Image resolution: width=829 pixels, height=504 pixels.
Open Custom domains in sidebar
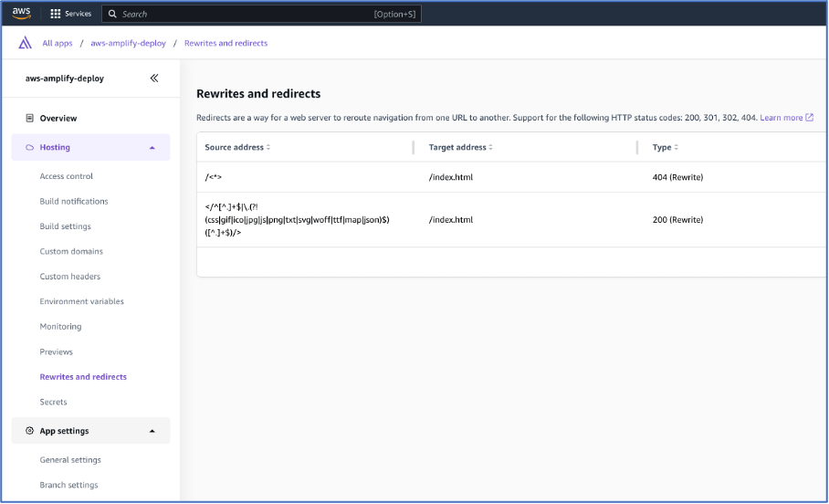tap(71, 251)
